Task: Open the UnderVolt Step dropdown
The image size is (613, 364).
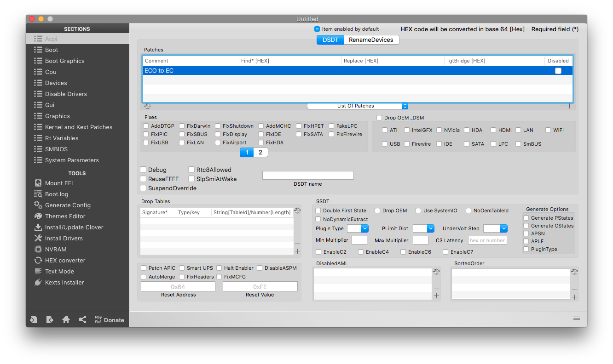Action: (x=496, y=228)
